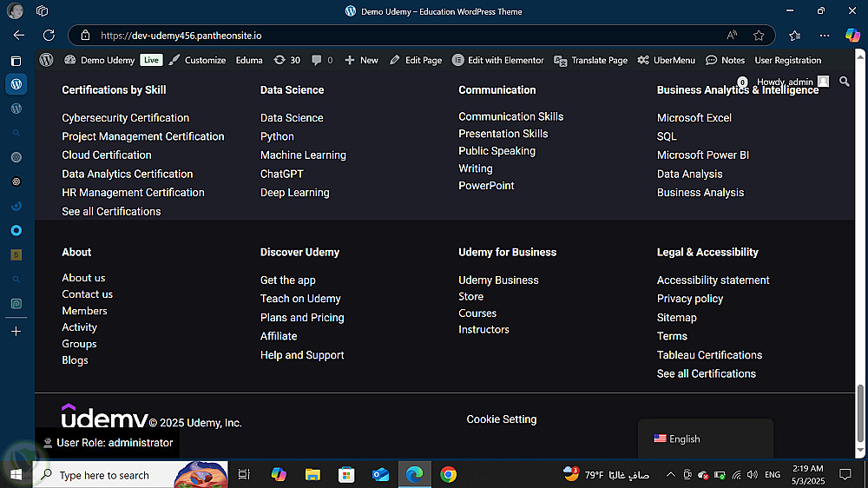Image resolution: width=868 pixels, height=488 pixels.
Task: Open the Udemy Business footer link
Action: (498, 280)
